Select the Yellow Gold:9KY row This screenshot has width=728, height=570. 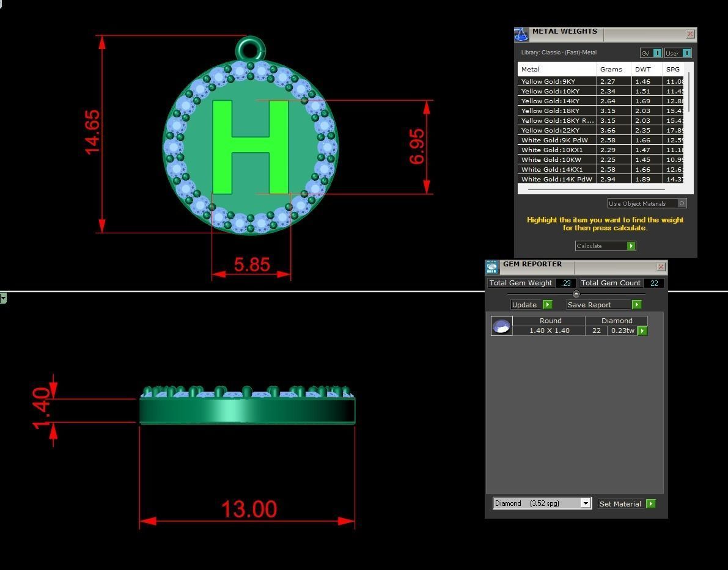[601, 81]
